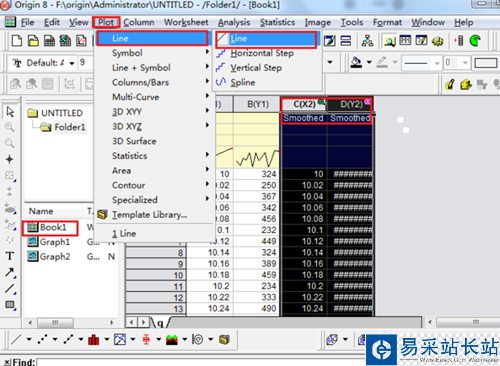The height and width of the screenshot is (366, 500).
Task: Select Graph1 in Project Explorer
Action: tap(49, 242)
